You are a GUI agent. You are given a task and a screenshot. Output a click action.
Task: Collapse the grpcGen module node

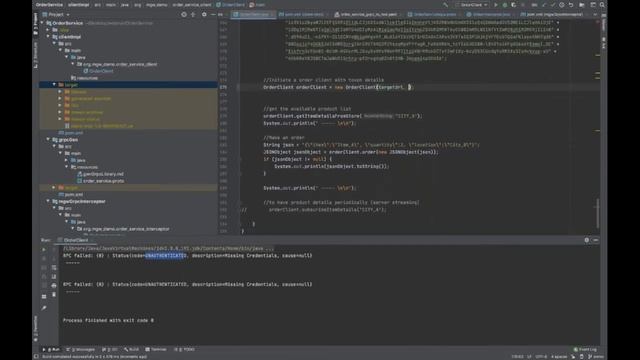coord(48,140)
